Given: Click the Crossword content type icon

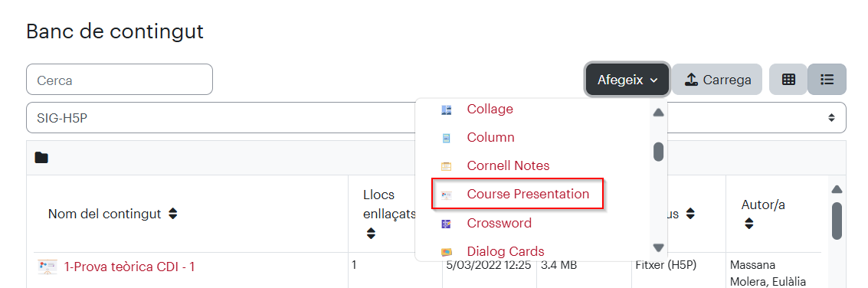Looking at the screenshot, I should (x=446, y=224).
